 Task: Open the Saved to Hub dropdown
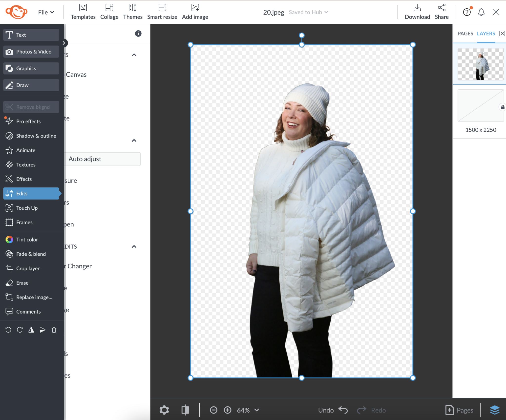308,12
